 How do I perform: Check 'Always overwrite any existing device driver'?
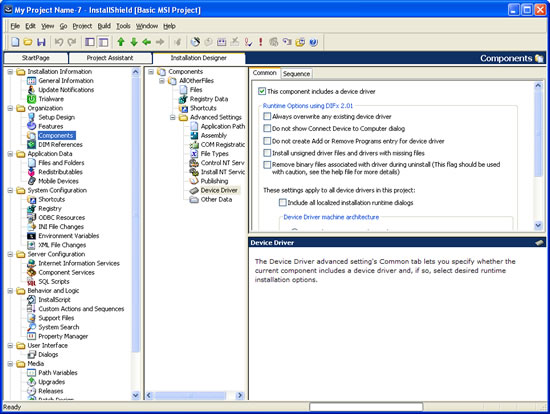click(267, 116)
